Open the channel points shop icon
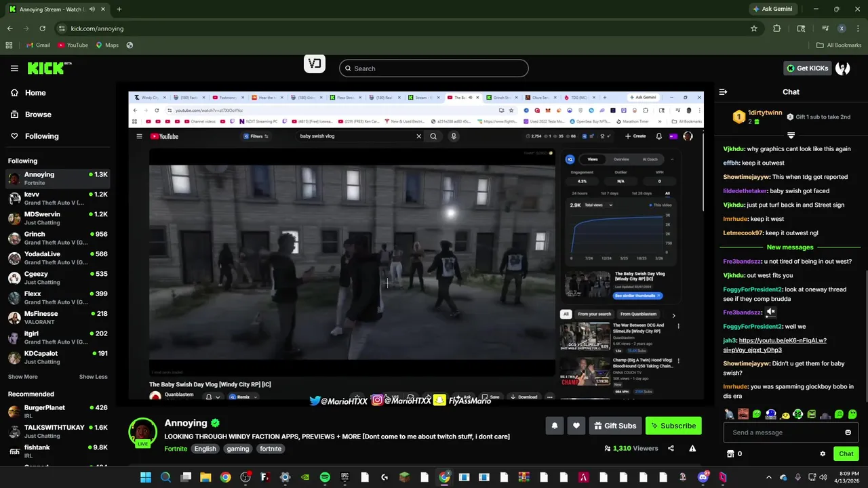Viewport: 868px width, 488px height. 730,453
